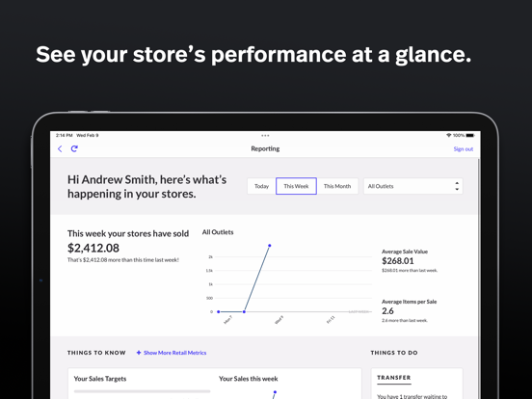532x399 pixels.
Task: Click the Hi Andrew Smith greeting
Action: point(146,186)
